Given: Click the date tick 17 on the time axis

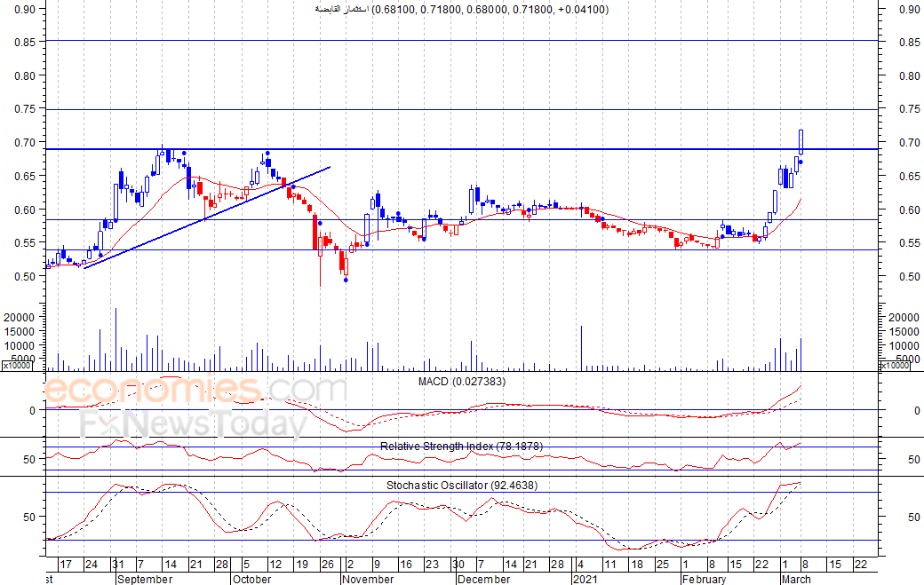Looking at the screenshot, I should [66, 565].
